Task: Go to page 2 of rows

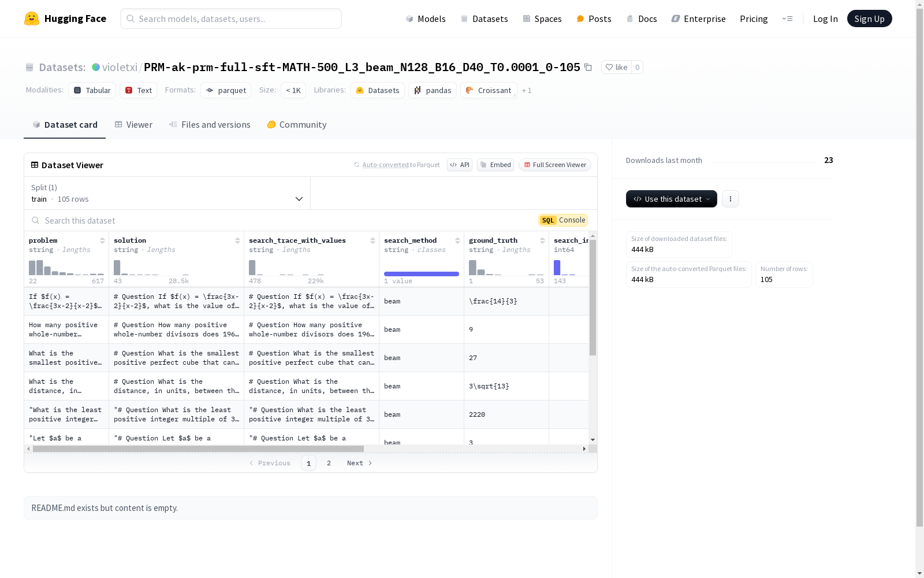Action: click(x=329, y=463)
